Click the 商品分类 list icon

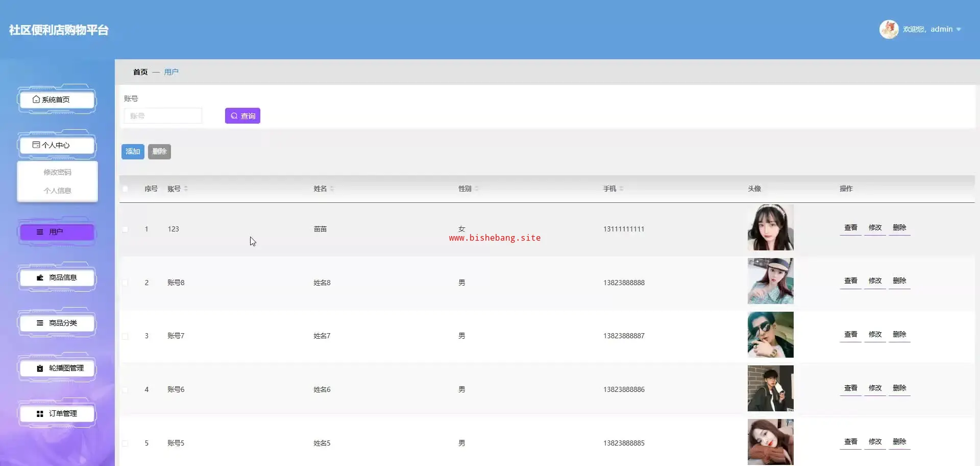40,323
